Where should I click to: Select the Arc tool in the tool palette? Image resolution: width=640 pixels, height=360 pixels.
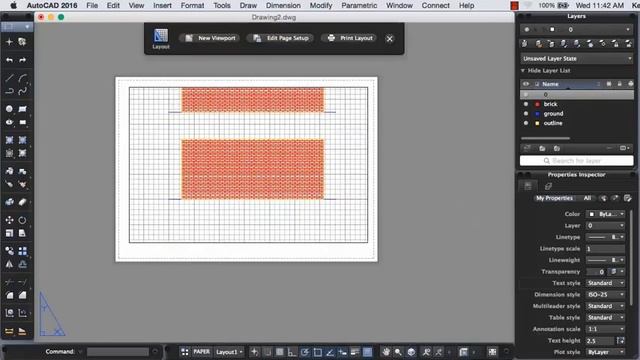(x=23, y=78)
